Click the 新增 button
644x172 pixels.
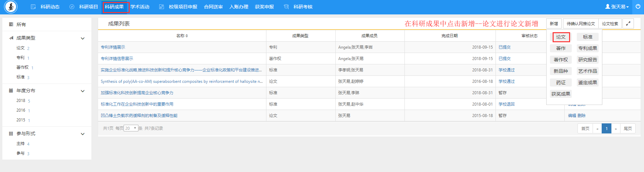click(x=554, y=23)
